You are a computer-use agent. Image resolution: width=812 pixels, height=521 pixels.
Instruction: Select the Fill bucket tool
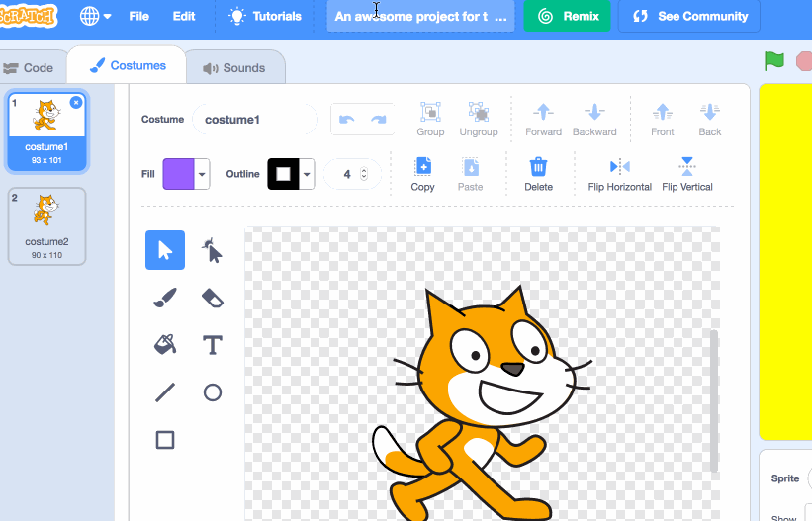click(x=165, y=345)
